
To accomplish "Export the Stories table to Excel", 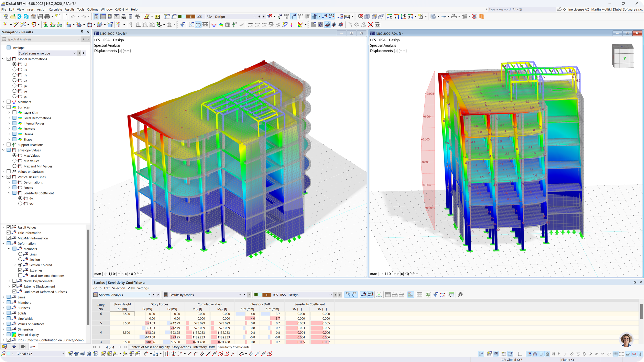I will (x=428, y=295).
